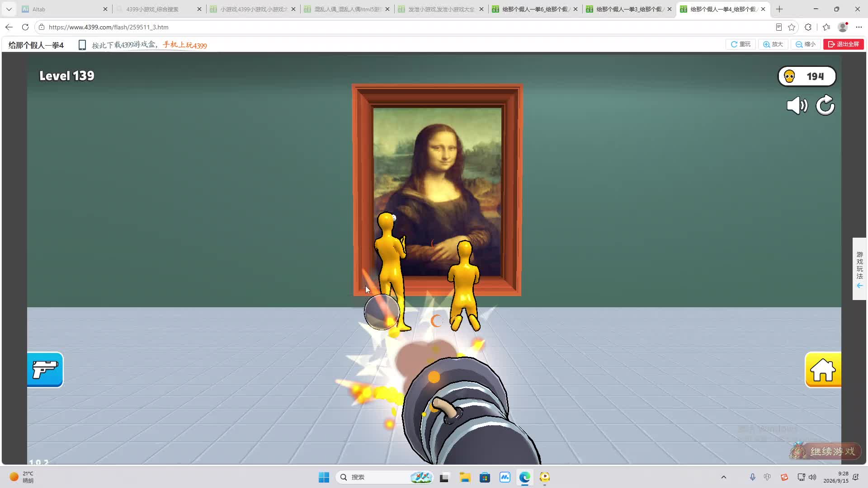The image size is (868, 488).
Task: Click the Level 139 label
Action: tap(67, 76)
